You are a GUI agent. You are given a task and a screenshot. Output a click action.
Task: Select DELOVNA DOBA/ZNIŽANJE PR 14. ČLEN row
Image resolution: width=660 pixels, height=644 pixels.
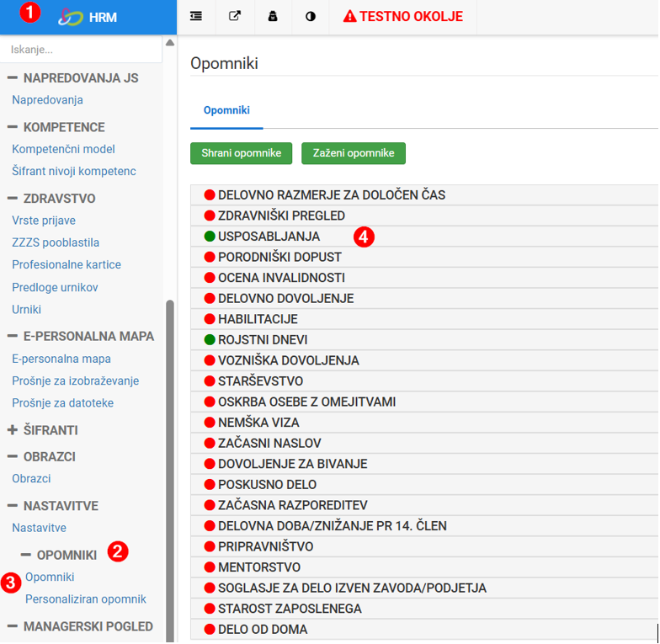click(424, 525)
